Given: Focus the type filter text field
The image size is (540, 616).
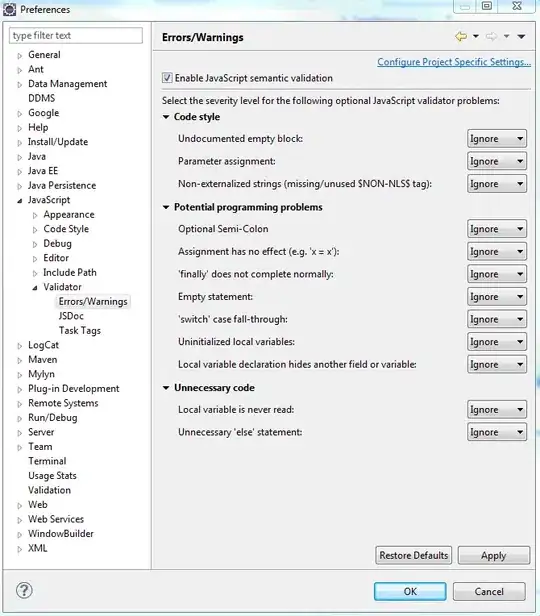Looking at the screenshot, I should pos(76,35).
